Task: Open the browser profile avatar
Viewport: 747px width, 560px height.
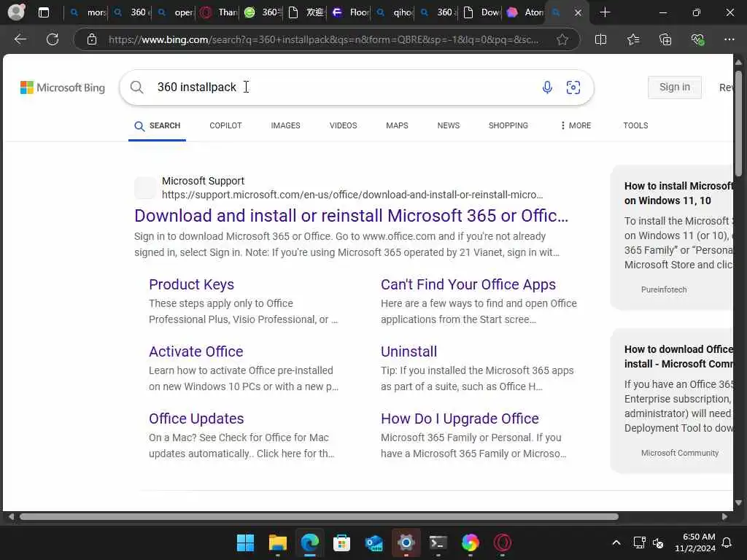Action: (x=16, y=12)
